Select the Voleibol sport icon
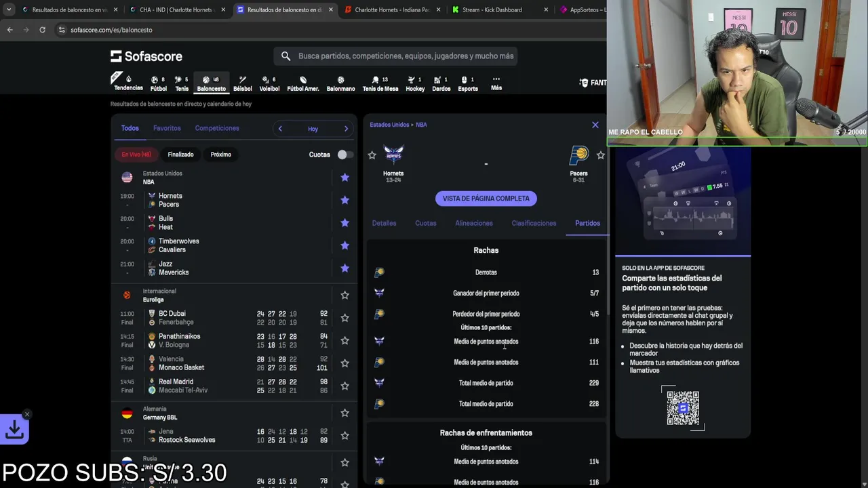 (269, 83)
